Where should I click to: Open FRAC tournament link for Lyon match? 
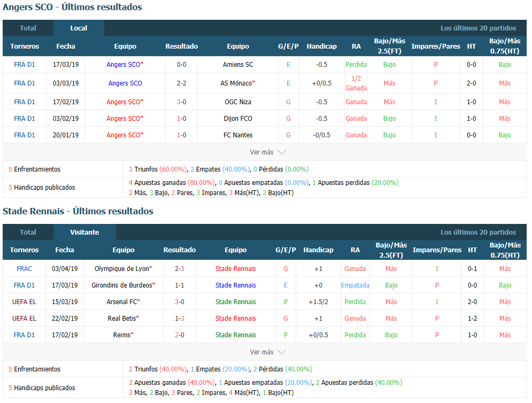24,269
